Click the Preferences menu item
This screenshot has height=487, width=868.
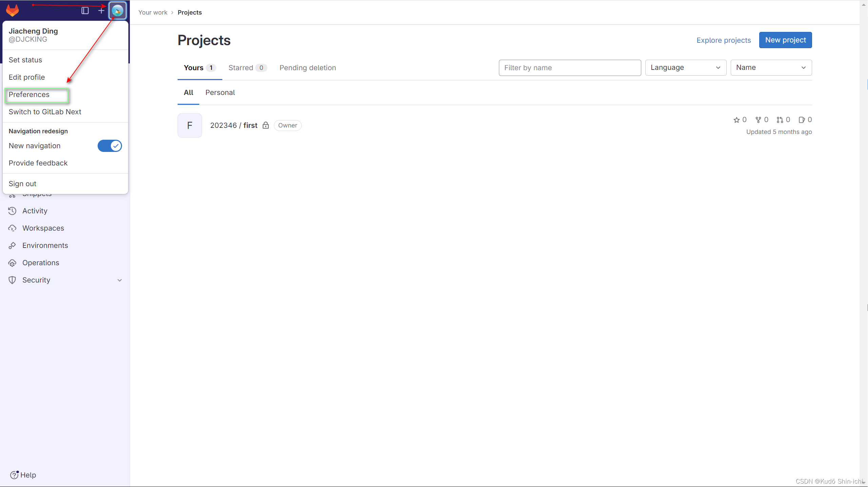click(x=28, y=94)
